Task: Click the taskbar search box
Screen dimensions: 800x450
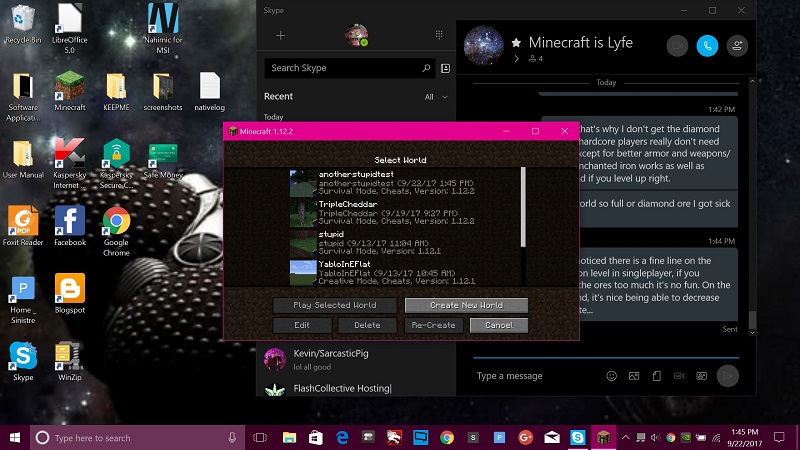Action: 137,438
